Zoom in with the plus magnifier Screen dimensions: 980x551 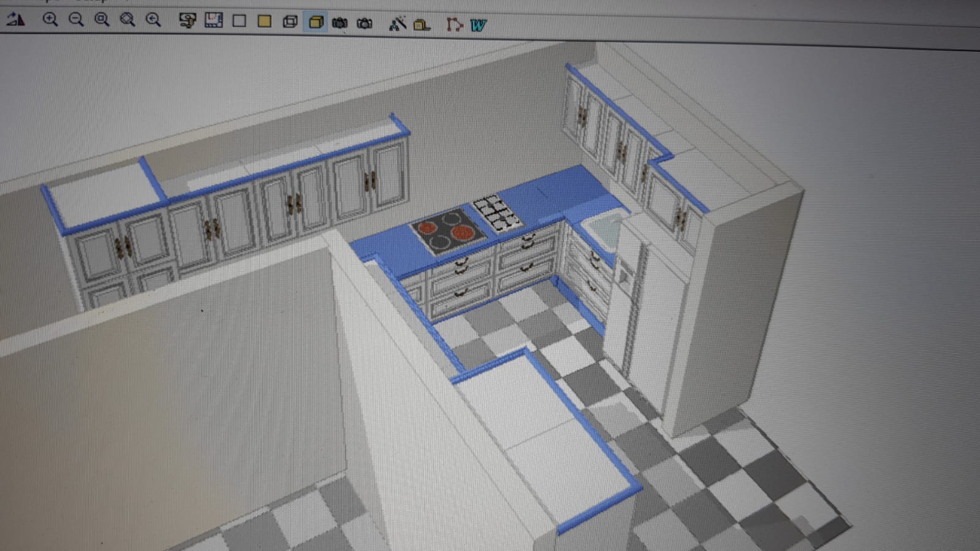coord(50,20)
